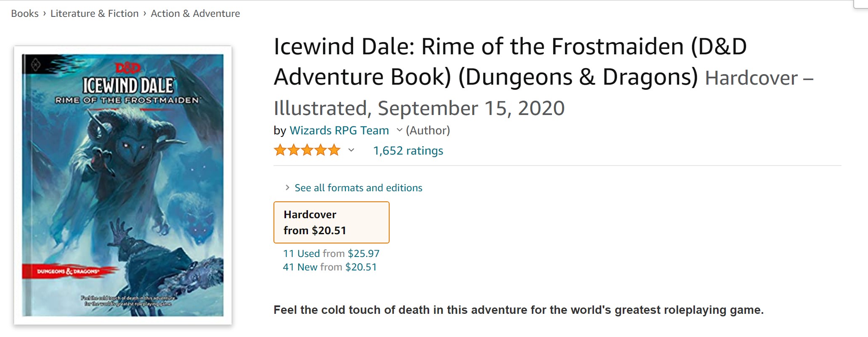The width and height of the screenshot is (868, 337).
Task: Open Action & Adventure breadcrumb
Action: click(x=195, y=13)
